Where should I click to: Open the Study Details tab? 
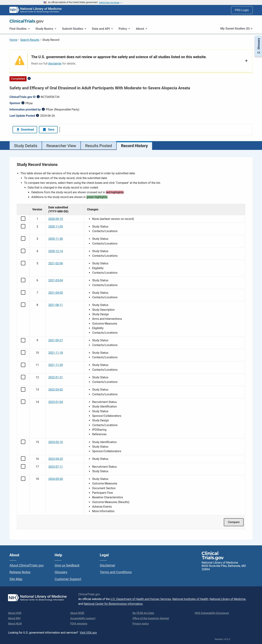[x=25, y=146]
